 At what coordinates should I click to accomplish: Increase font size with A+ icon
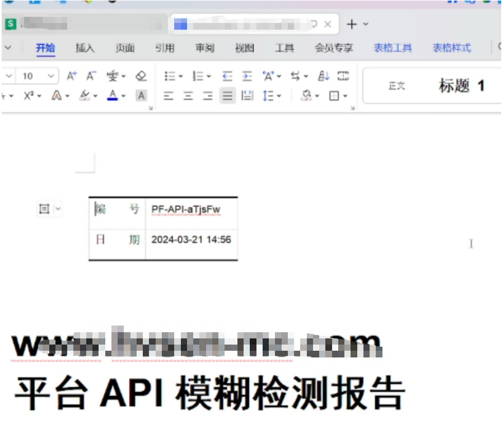[72, 76]
